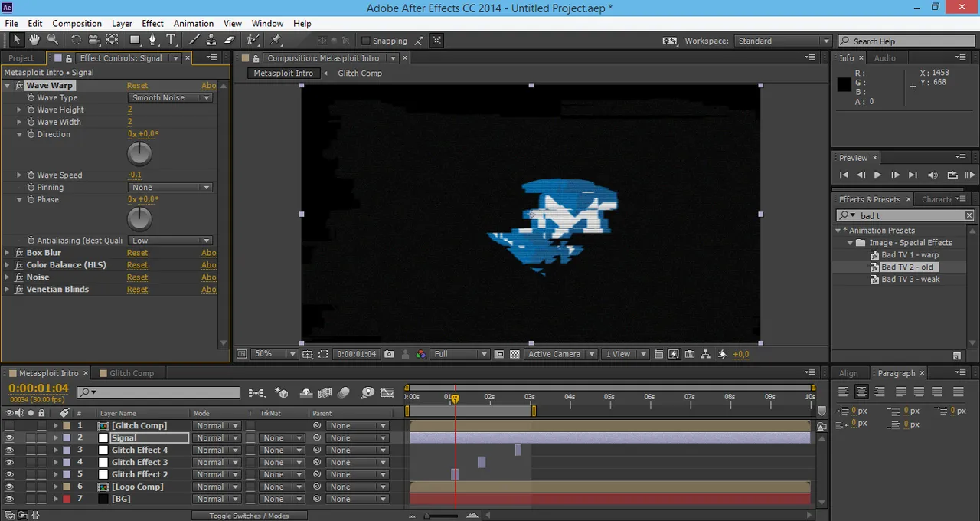The width and height of the screenshot is (980, 521).
Task: Open the Pinning dropdown
Action: click(x=170, y=188)
